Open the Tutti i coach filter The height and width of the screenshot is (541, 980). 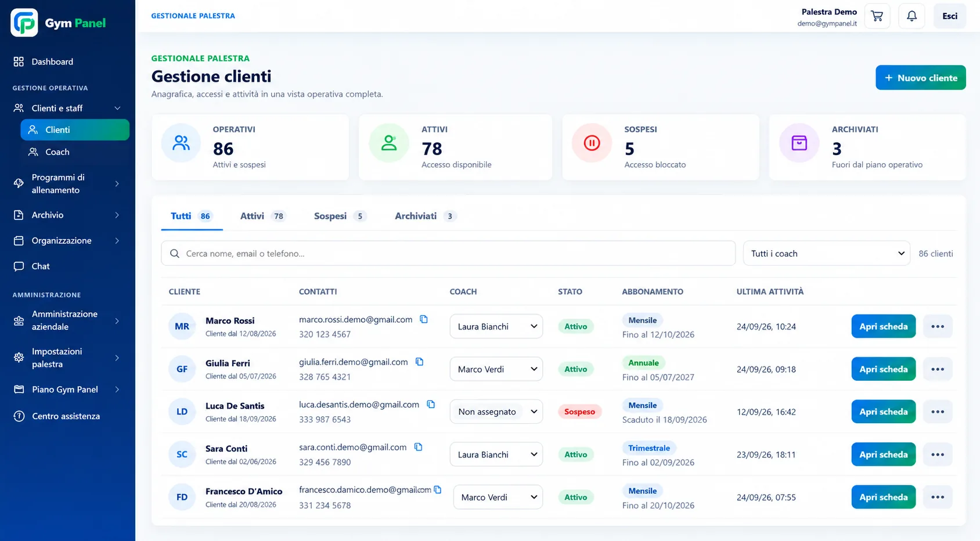827,253
